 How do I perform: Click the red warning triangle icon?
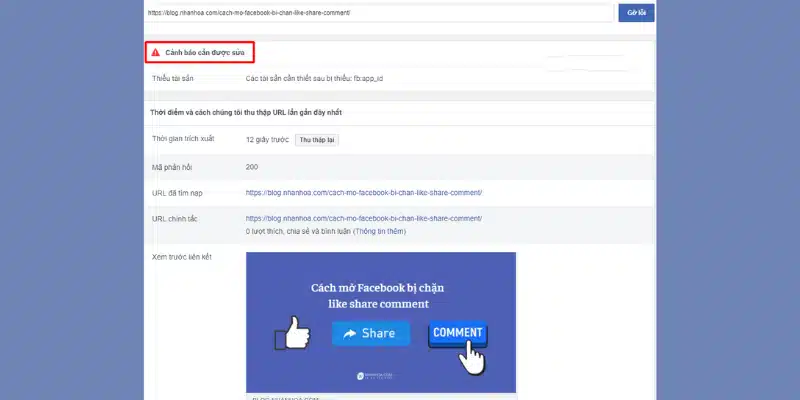[156, 53]
